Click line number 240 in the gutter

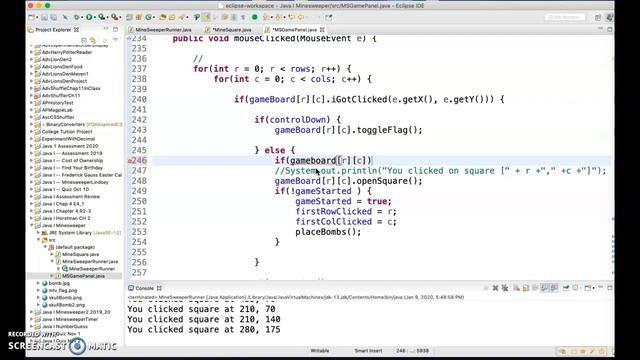tap(139, 99)
